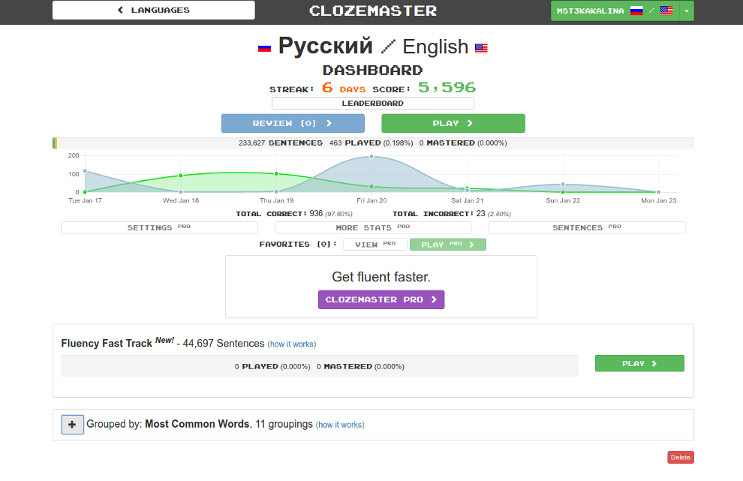Viewport: 743px width, 481px height.
Task: Click the Fluency Fast Track progress bar
Action: coord(319,366)
